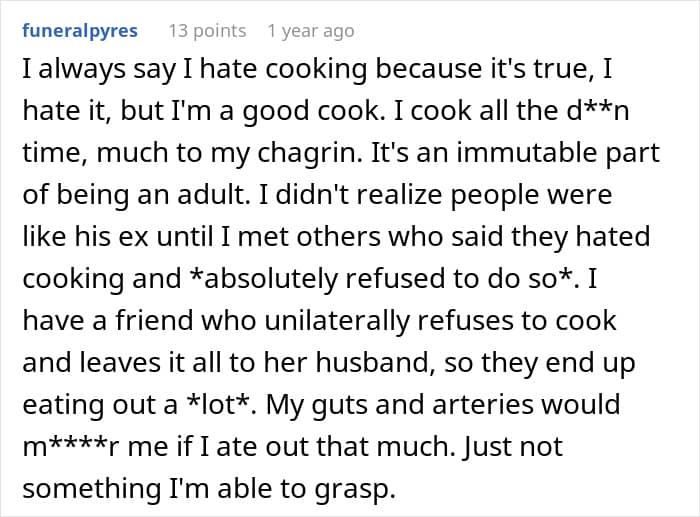Click the 13 points score label

[x=207, y=31]
